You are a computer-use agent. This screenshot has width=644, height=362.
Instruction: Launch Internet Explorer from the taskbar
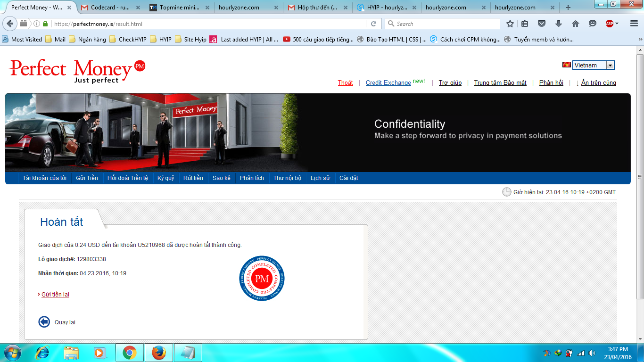tap(43, 353)
